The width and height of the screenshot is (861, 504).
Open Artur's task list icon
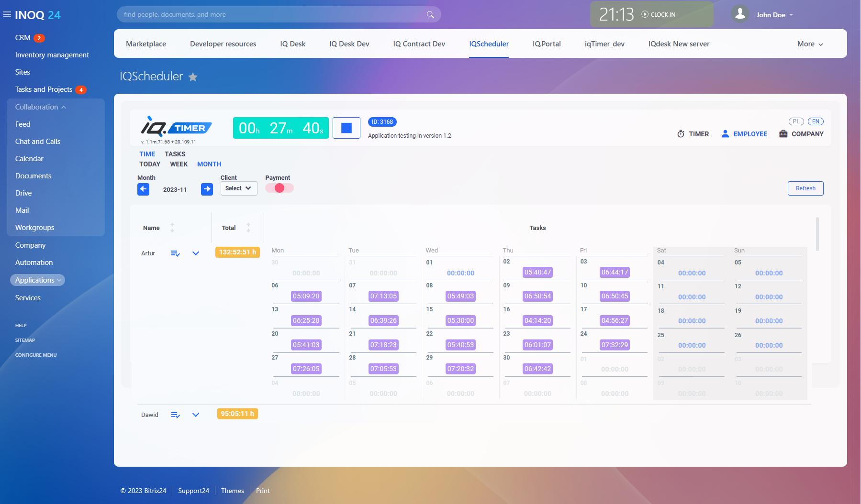click(176, 253)
